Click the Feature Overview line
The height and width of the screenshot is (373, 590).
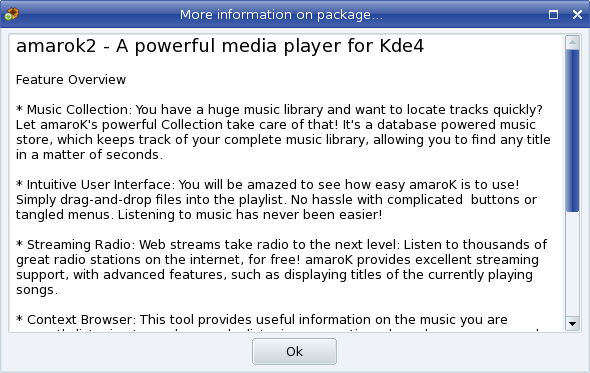(x=71, y=80)
